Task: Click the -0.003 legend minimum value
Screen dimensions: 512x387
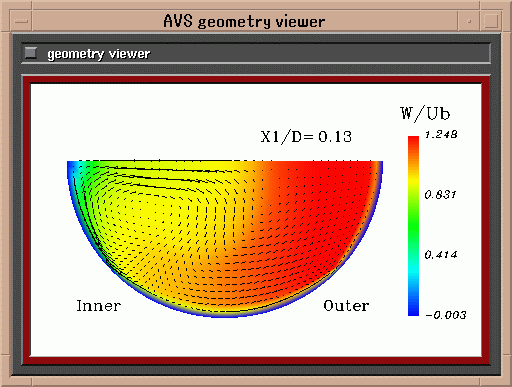Action: coord(446,315)
